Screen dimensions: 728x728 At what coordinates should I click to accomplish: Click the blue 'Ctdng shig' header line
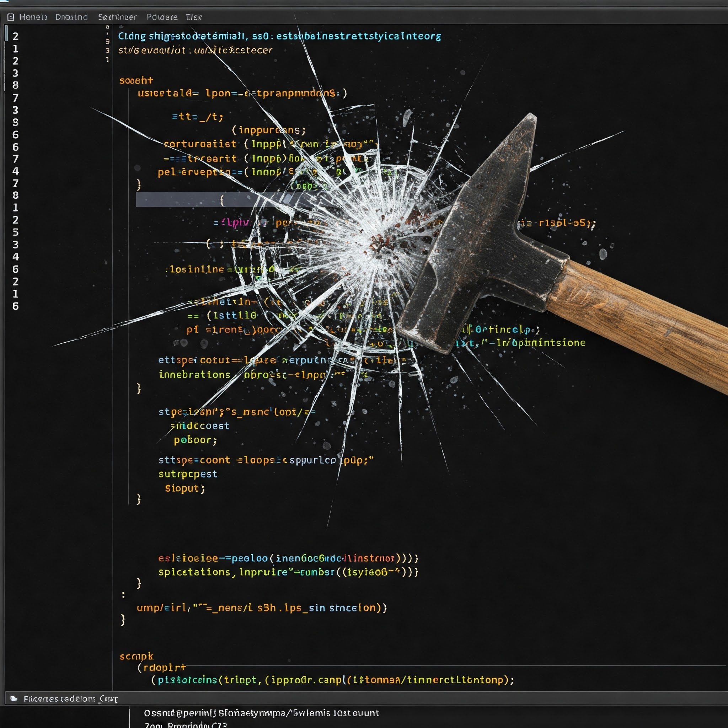pyautogui.click(x=279, y=37)
